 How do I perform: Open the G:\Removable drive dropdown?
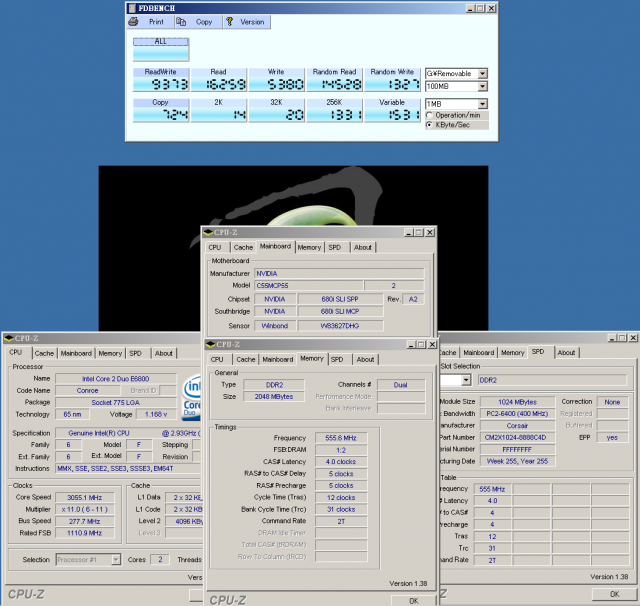tap(482, 73)
